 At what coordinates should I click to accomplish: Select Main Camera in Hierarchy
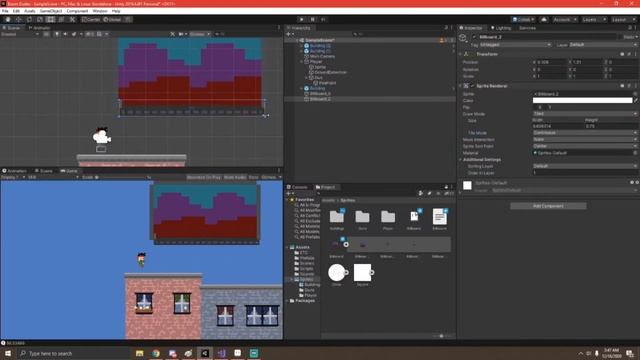click(322, 56)
